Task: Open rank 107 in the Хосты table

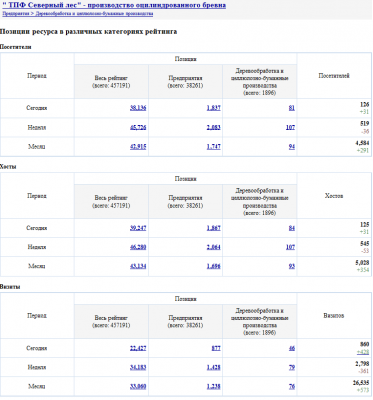Action: (x=290, y=247)
